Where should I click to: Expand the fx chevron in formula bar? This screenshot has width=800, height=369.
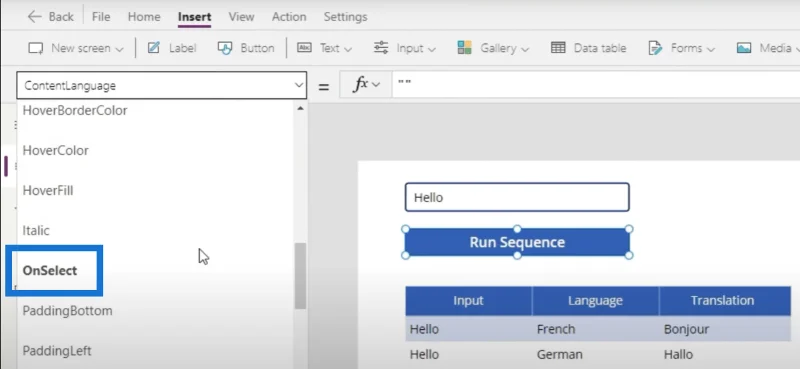click(377, 85)
